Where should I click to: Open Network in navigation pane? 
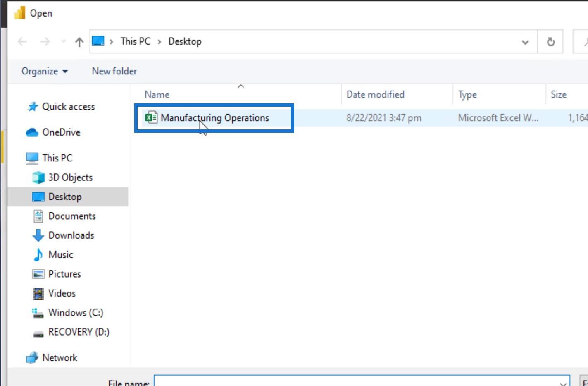tap(60, 358)
